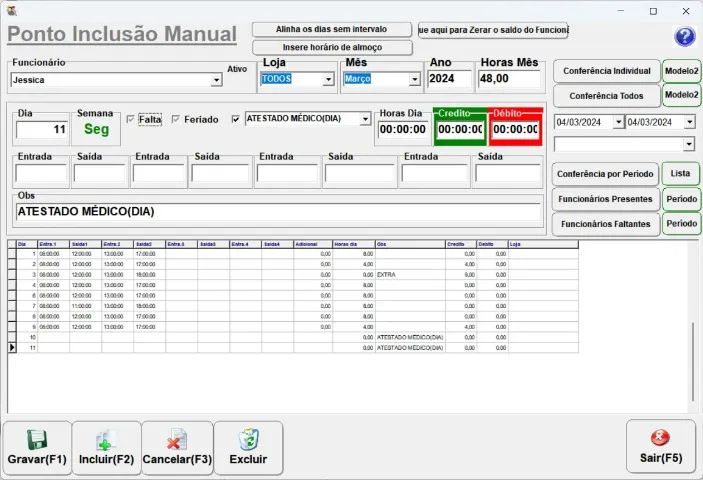The image size is (703, 480).
Task: Expand the ATESTADO MÉDICO(DIA) reason dropdown
Action: [365, 119]
